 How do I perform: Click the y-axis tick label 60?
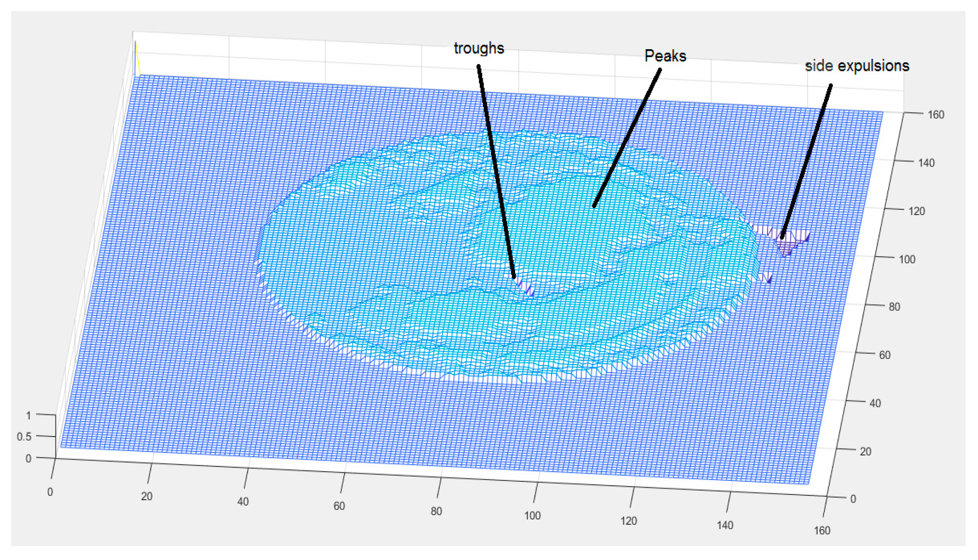coord(884,355)
